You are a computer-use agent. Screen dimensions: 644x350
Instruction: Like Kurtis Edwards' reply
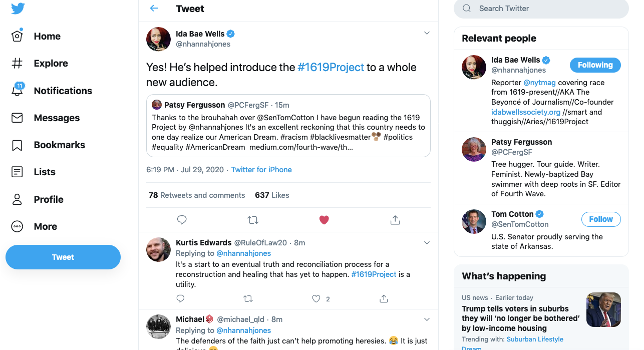click(x=316, y=299)
